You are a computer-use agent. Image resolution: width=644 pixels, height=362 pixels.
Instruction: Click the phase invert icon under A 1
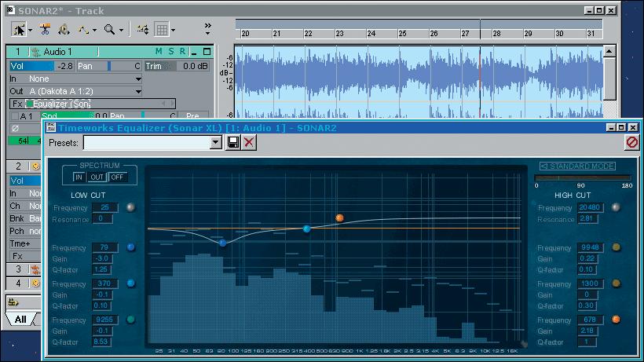click(x=15, y=129)
